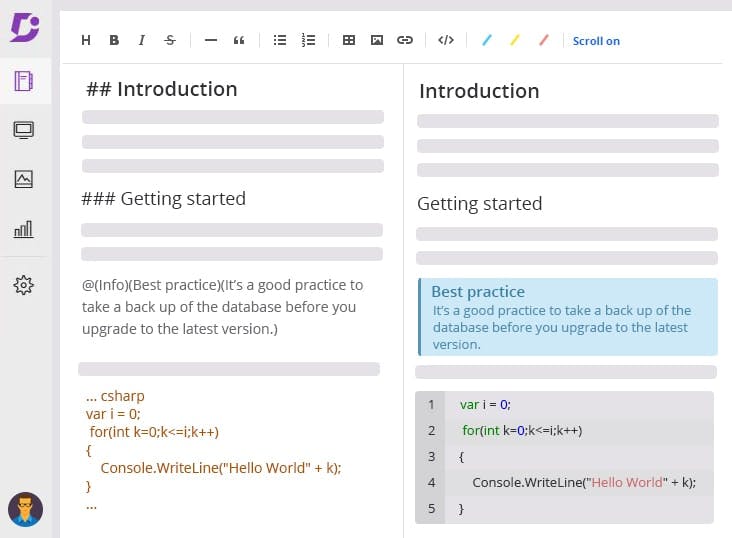Select the blue info note marker
Image resolution: width=732 pixels, height=538 pixels.
point(486,40)
